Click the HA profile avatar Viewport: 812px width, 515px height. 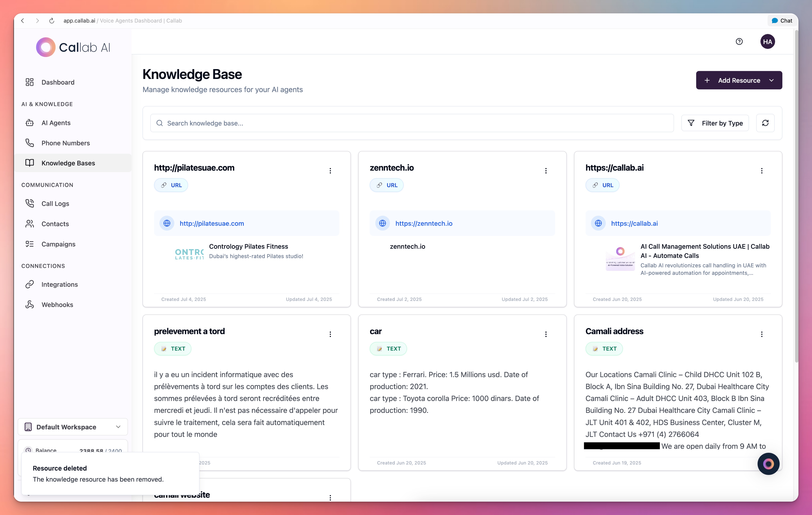coord(767,41)
